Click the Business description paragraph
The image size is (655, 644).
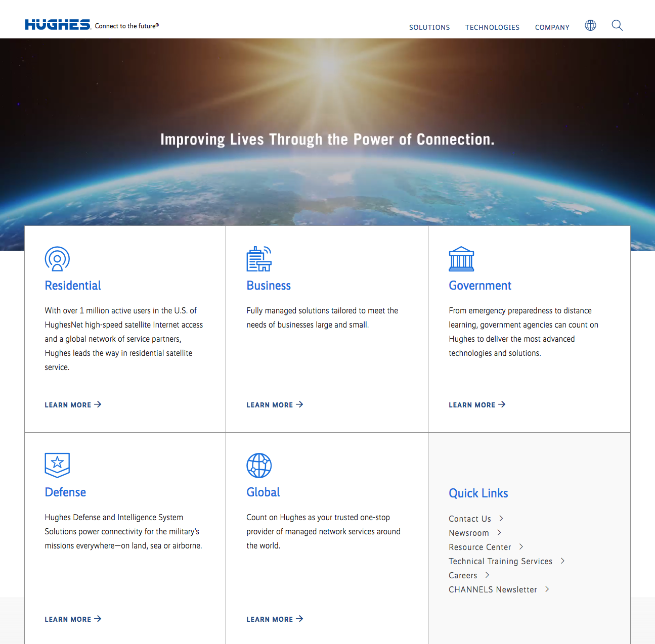point(322,317)
